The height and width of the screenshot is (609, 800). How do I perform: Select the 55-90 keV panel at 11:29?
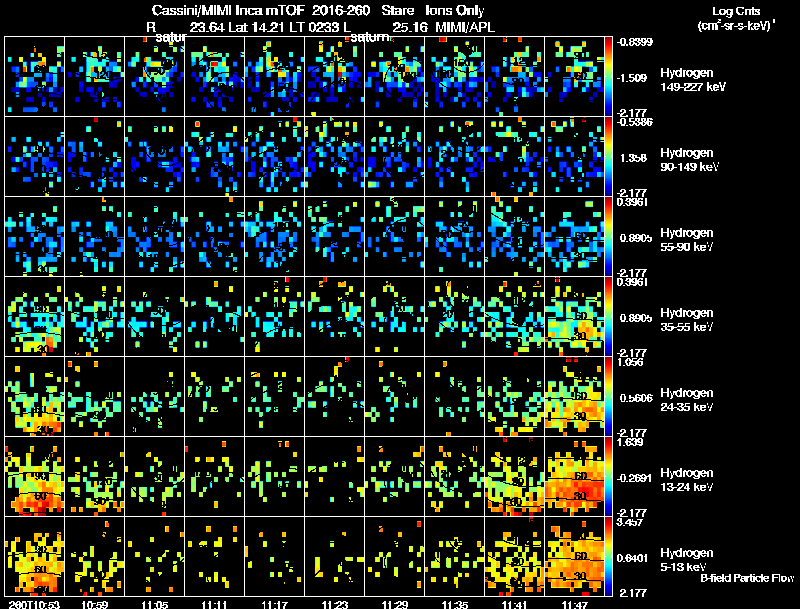point(394,237)
